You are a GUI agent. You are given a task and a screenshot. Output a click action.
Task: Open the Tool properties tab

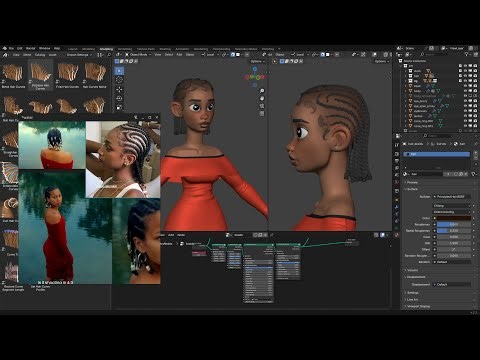pos(397,145)
